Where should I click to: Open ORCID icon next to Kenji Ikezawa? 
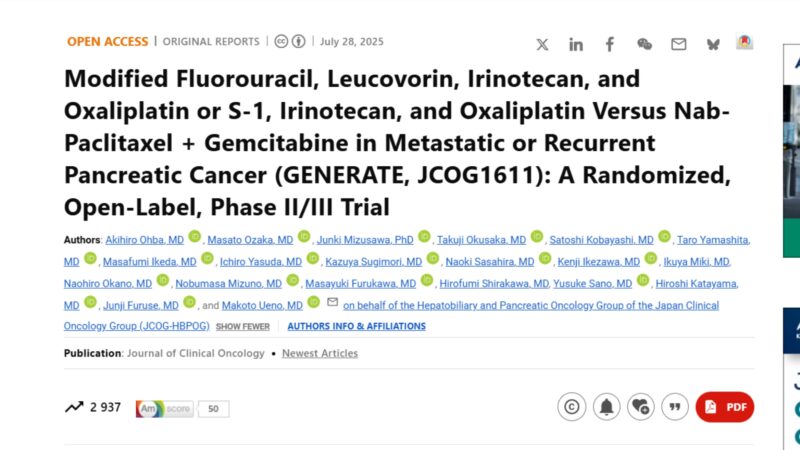651,258
